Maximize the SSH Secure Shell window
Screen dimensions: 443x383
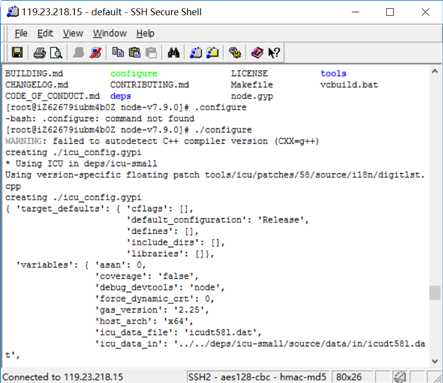coord(390,12)
